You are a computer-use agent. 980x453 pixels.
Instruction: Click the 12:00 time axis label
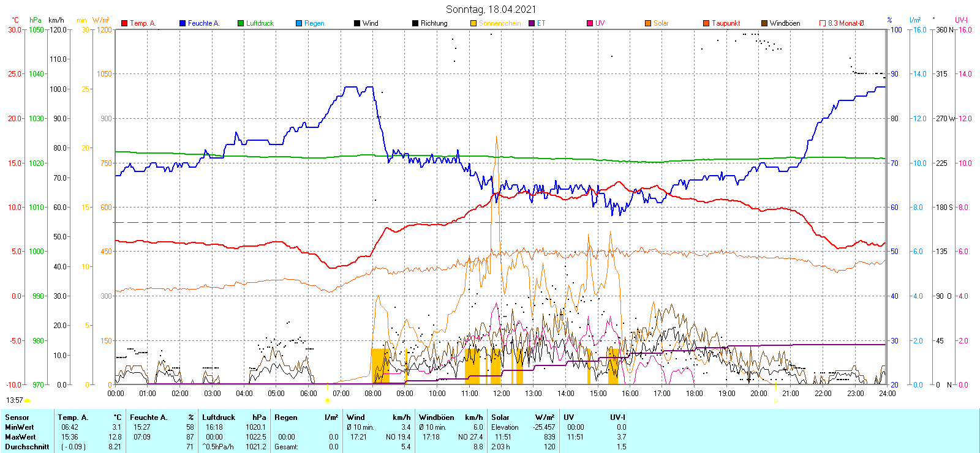(x=502, y=394)
